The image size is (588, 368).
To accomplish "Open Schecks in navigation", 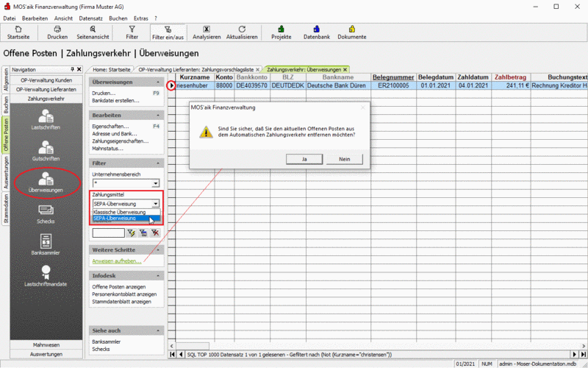I will click(x=46, y=214).
